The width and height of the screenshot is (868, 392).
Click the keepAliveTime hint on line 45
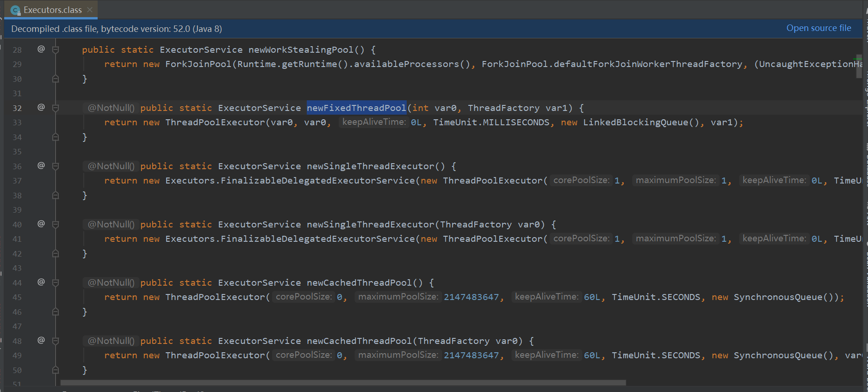coord(546,297)
